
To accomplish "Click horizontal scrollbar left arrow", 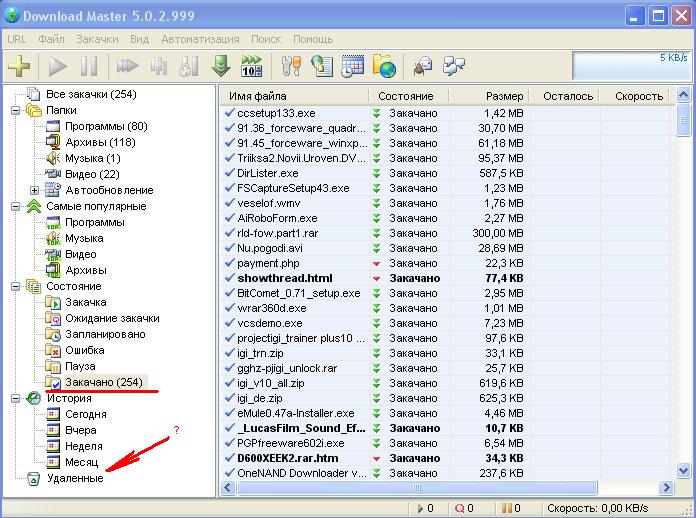I will pos(228,488).
